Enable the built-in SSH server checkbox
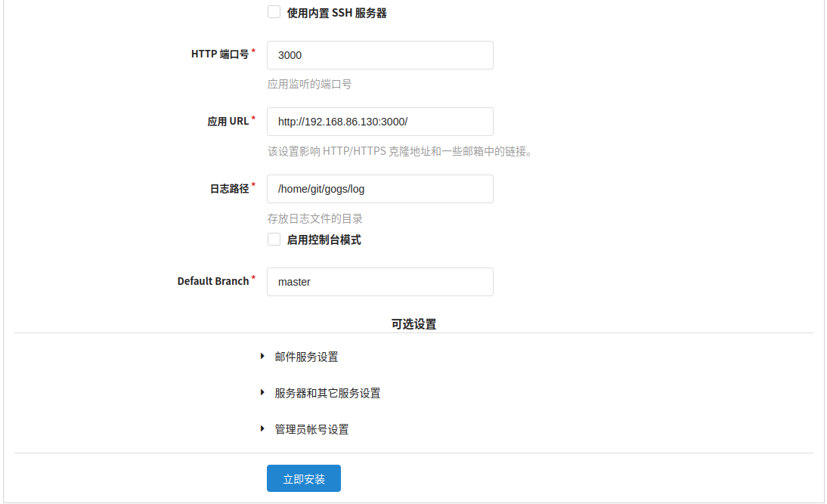 tap(274, 12)
